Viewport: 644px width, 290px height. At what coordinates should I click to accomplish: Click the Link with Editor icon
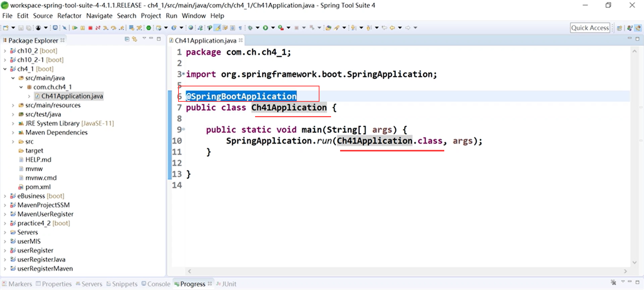click(x=135, y=39)
